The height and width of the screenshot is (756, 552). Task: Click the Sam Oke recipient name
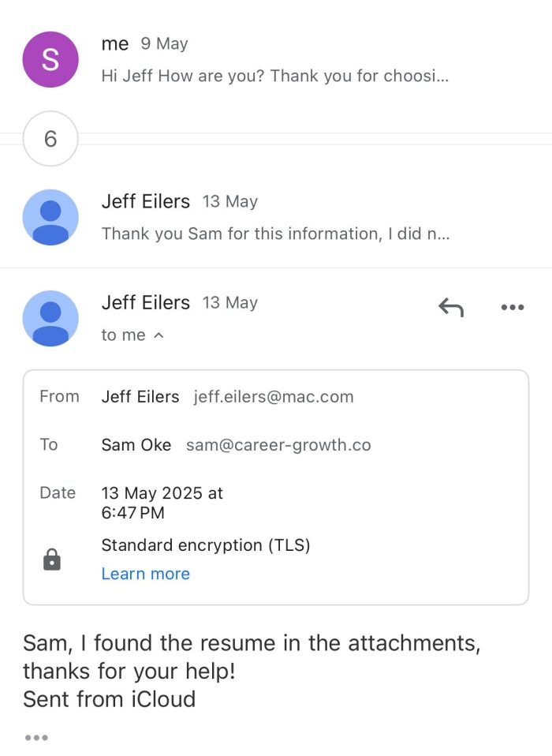(136, 445)
